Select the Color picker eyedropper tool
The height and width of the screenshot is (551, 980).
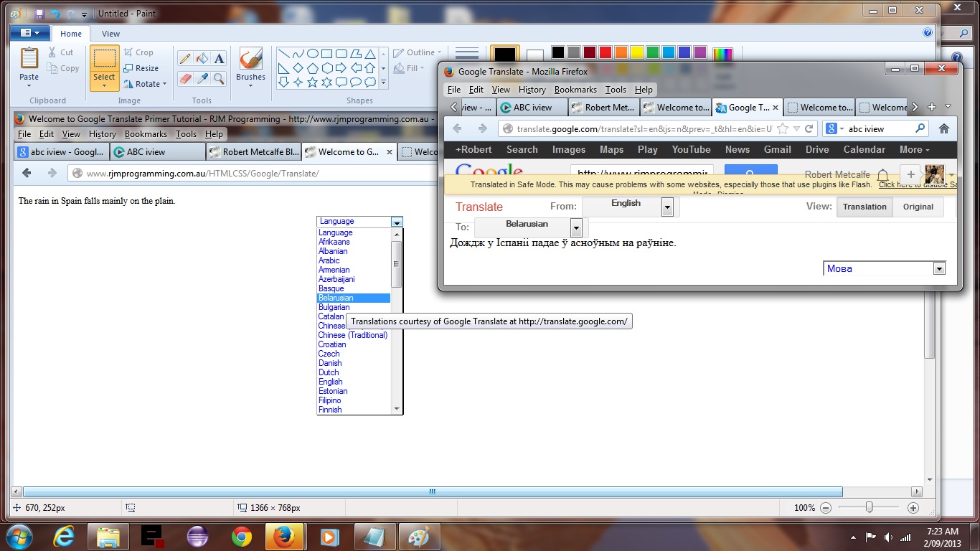coord(202,78)
